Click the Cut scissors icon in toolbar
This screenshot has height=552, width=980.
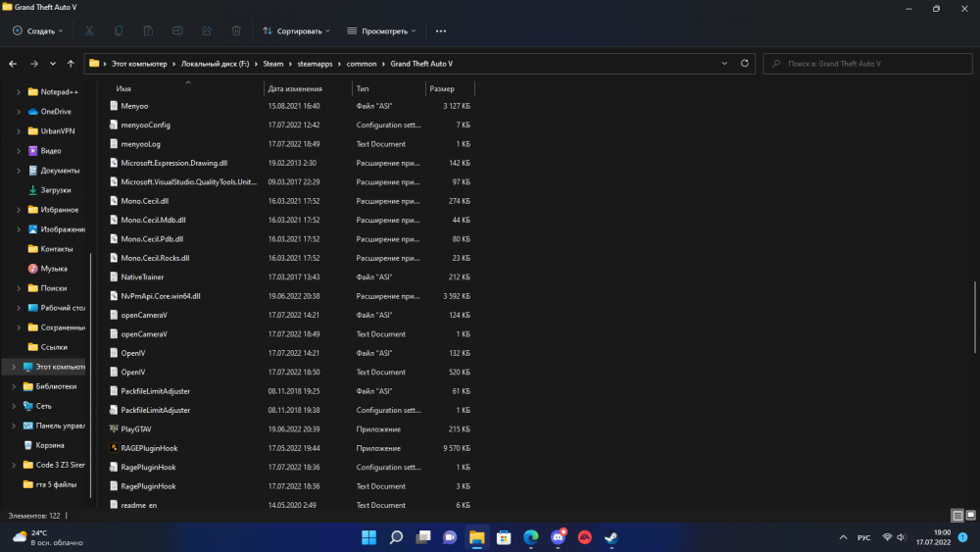coord(89,30)
